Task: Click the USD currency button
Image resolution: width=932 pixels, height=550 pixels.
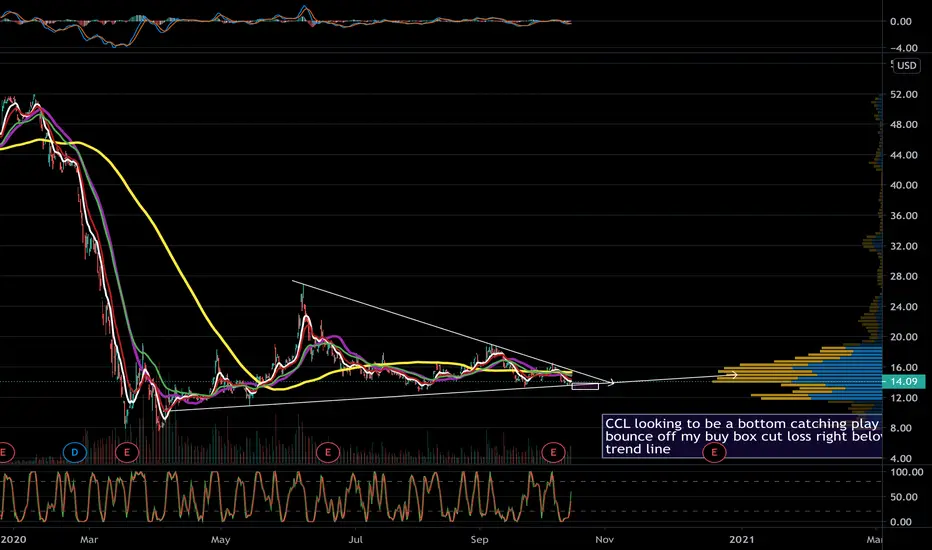Action: (906, 65)
